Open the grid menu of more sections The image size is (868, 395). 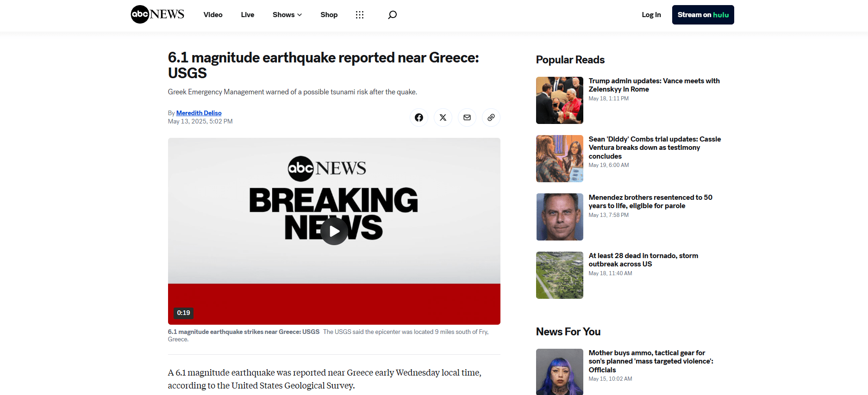pos(360,15)
